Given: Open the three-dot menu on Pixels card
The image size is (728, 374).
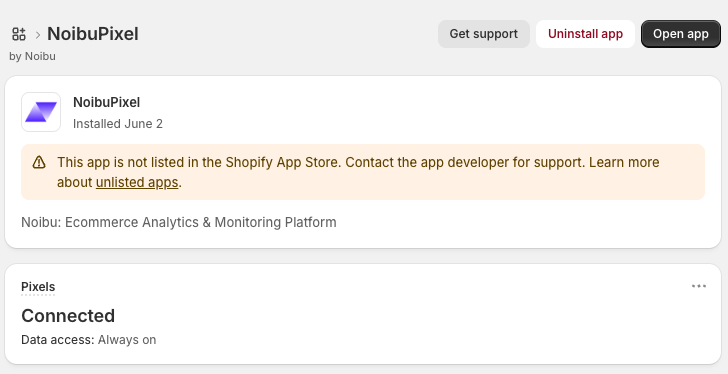Looking at the screenshot, I should 699,286.
